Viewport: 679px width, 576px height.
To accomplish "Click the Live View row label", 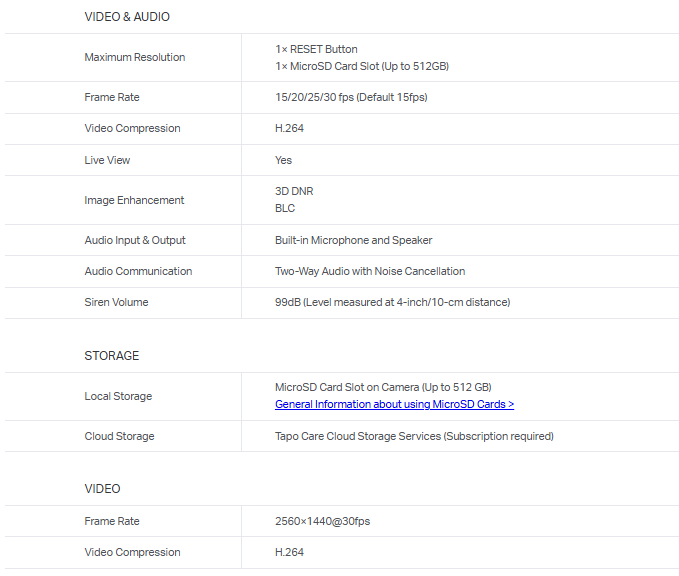I will 107,160.
